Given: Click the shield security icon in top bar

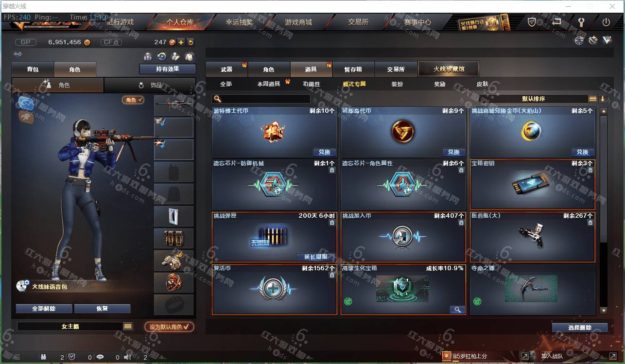Looking at the screenshot, I should [x=532, y=22].
